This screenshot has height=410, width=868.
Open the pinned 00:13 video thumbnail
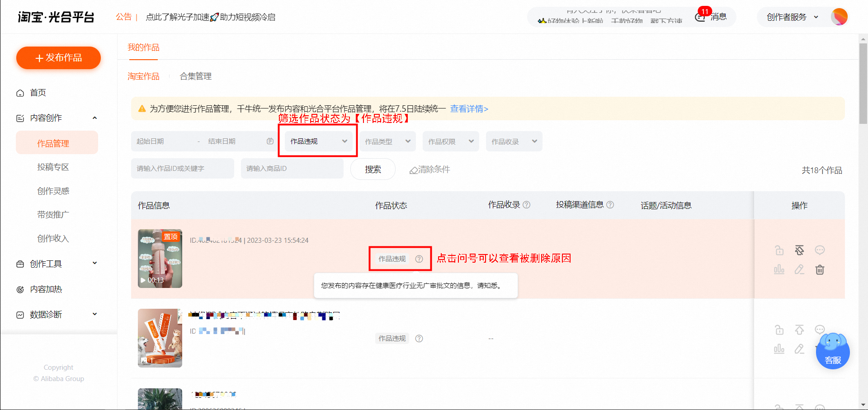coord(160,259)
